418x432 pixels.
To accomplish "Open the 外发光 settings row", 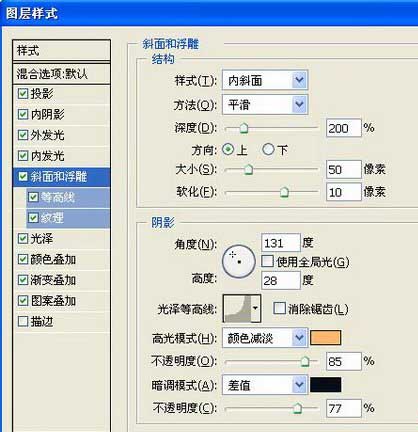I will pos(62,135).
